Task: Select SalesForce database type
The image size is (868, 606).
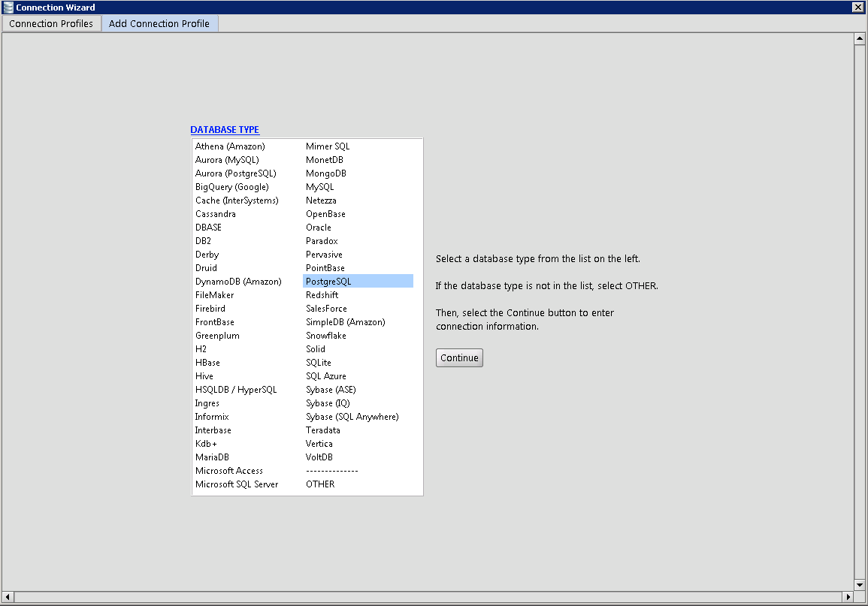Action: (x=327, y=309)
